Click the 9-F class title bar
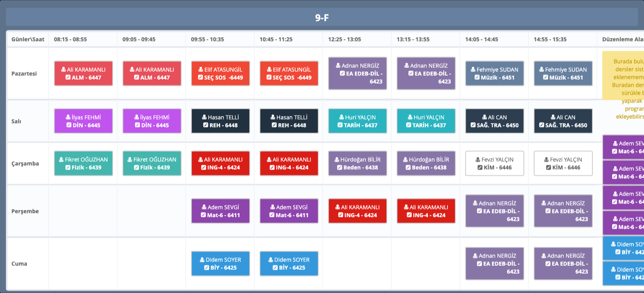Viewport: 644px width, 293px height. (x=322, y=18)
